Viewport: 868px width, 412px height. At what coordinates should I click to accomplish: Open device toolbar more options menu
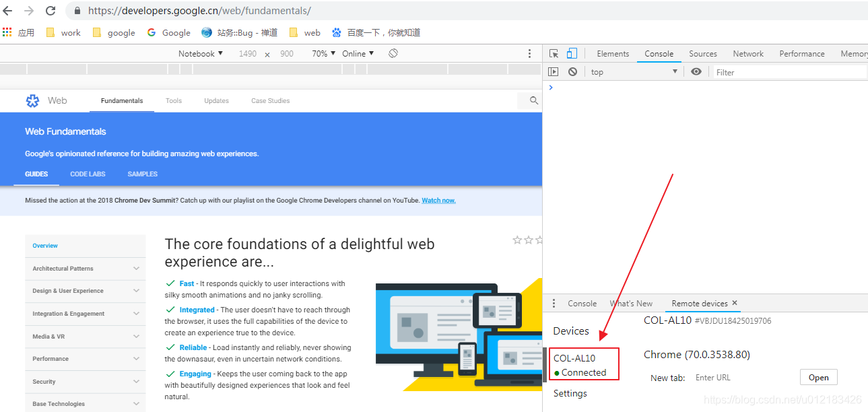coord(531,54)
